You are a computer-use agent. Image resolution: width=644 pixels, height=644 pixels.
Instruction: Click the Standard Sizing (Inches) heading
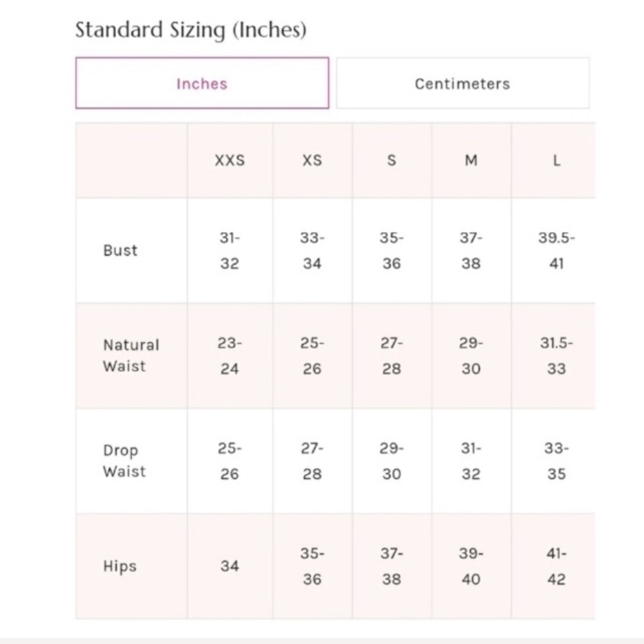191,30
